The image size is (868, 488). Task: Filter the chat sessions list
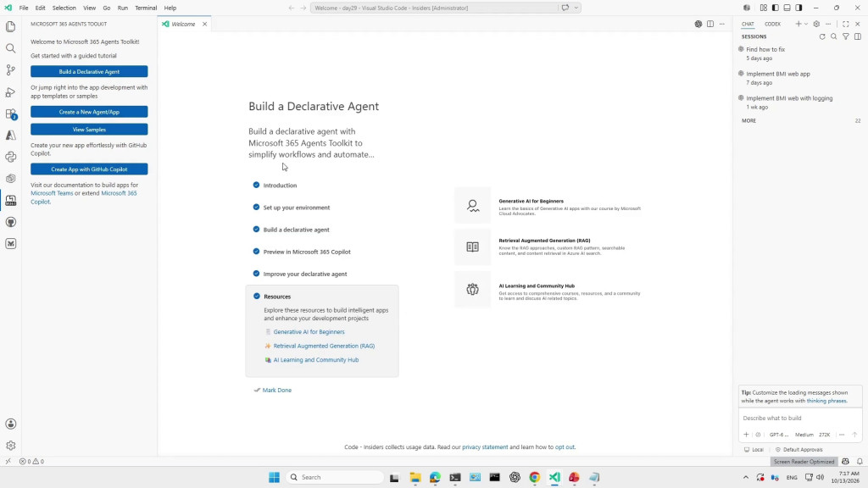pos(846,36)
